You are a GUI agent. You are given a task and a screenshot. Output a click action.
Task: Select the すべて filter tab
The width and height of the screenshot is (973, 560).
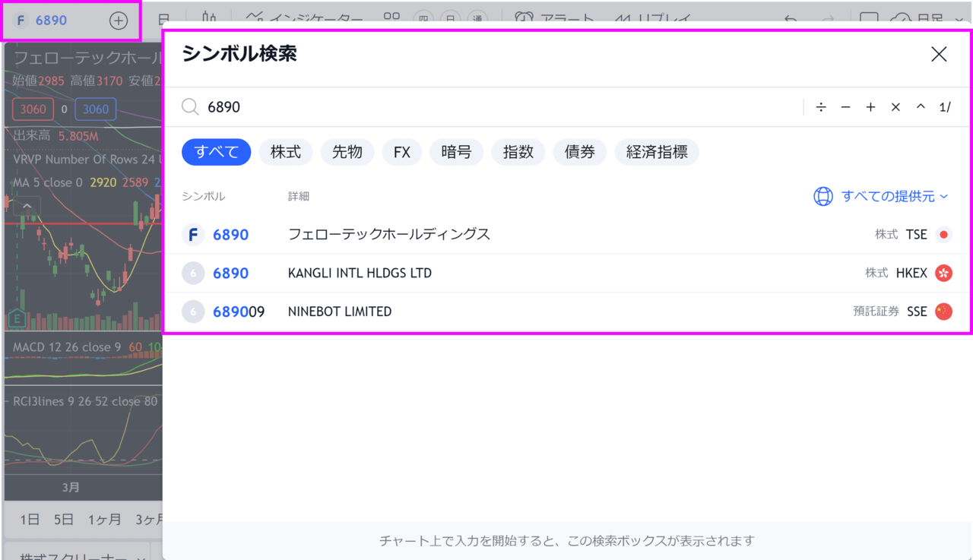[x=217, y=152]
